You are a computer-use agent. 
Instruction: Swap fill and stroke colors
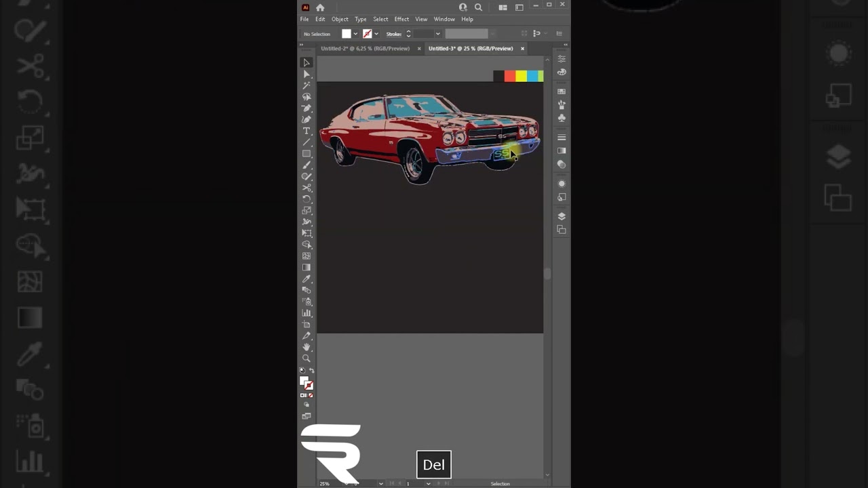click(311, 371)
